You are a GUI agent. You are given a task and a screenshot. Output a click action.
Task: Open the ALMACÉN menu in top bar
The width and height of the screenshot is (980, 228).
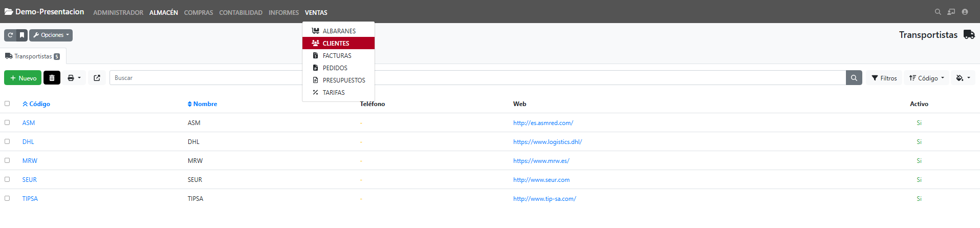(163, 12)
